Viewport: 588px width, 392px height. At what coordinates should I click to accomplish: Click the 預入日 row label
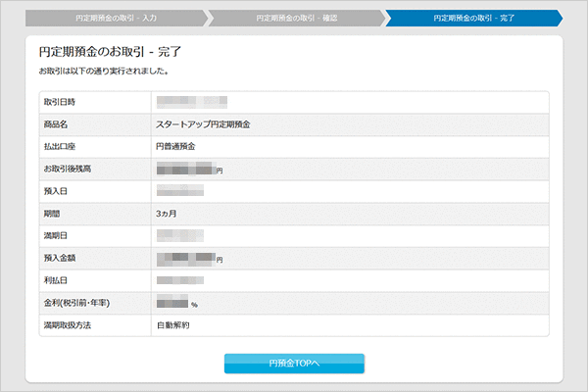click(54, 190)
